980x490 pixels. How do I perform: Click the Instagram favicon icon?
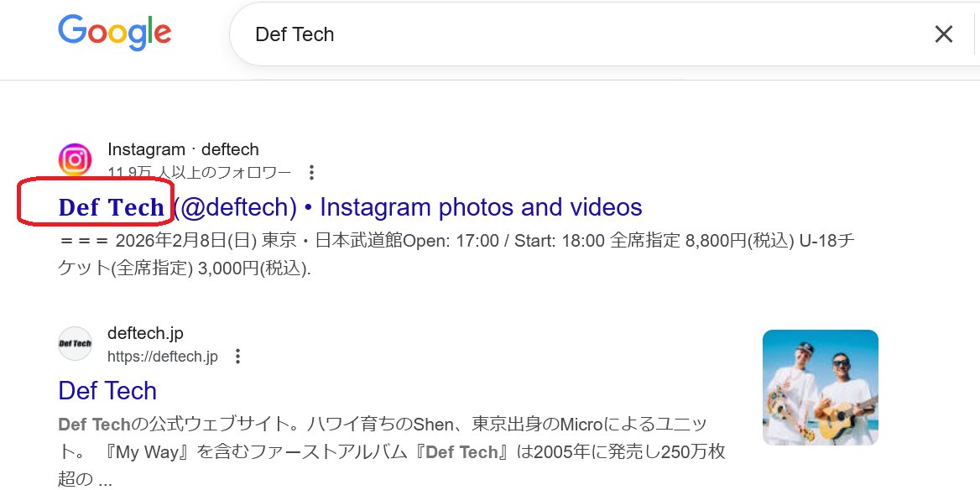point(75,159)
